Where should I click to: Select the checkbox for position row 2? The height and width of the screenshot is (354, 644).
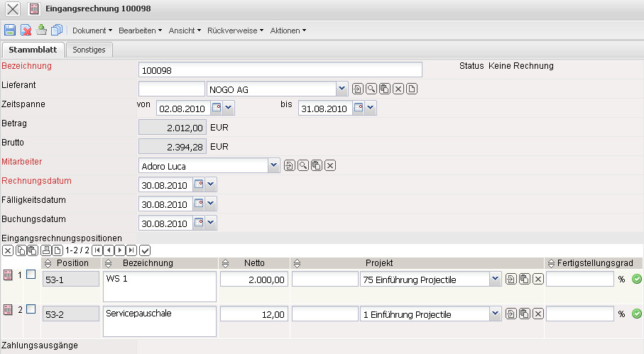tap(31, 309)
